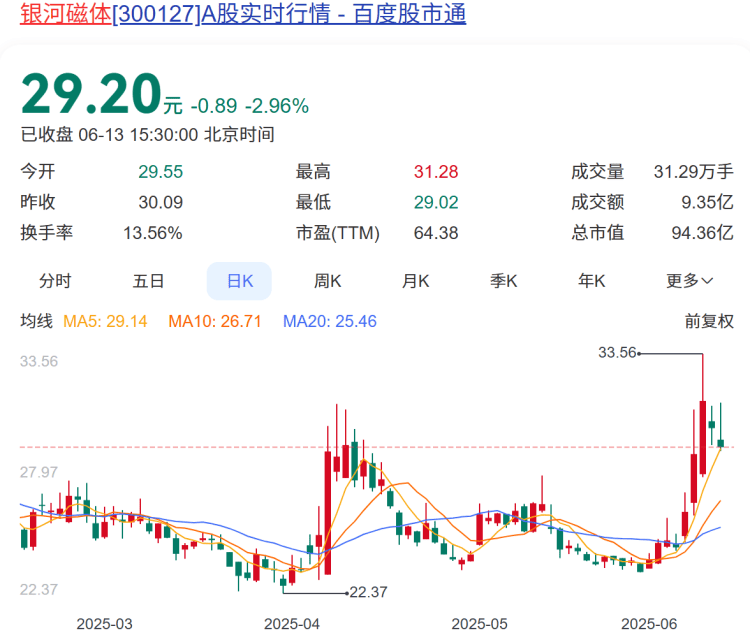Click the 2025-06 date axis label

click(x=649, y=624)
